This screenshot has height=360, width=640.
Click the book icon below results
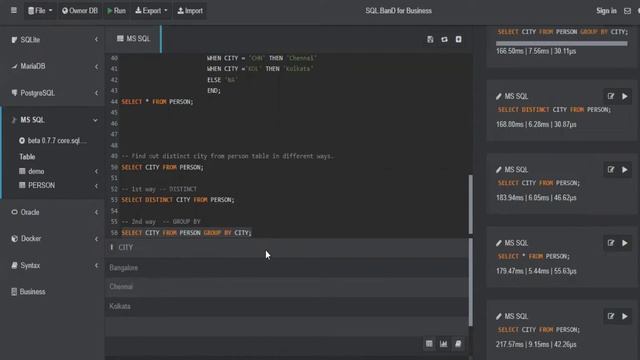pyautogui.click(x=458, y=344)
